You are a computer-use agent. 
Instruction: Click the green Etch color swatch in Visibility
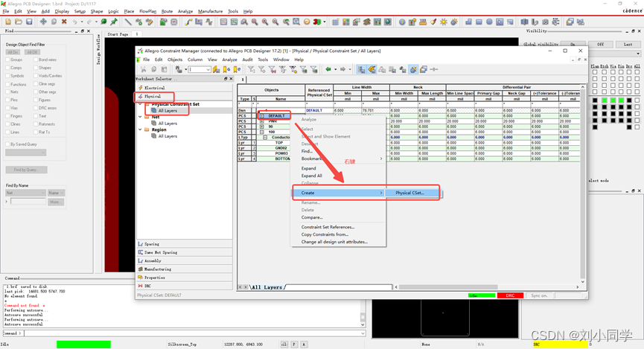click(x=603, y=100)
